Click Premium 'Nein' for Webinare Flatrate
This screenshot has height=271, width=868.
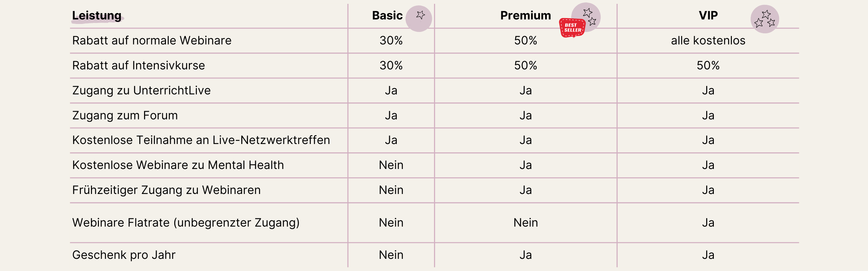[526, 223]
